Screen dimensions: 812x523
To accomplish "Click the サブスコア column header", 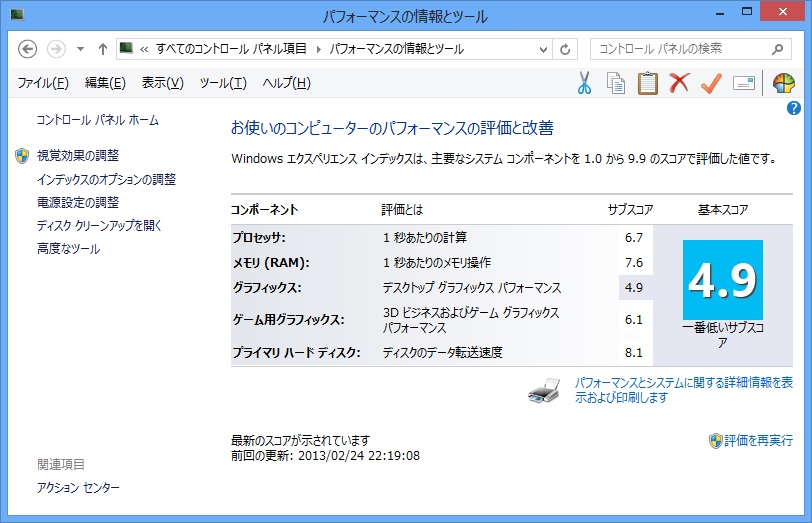I will point(630,210).
